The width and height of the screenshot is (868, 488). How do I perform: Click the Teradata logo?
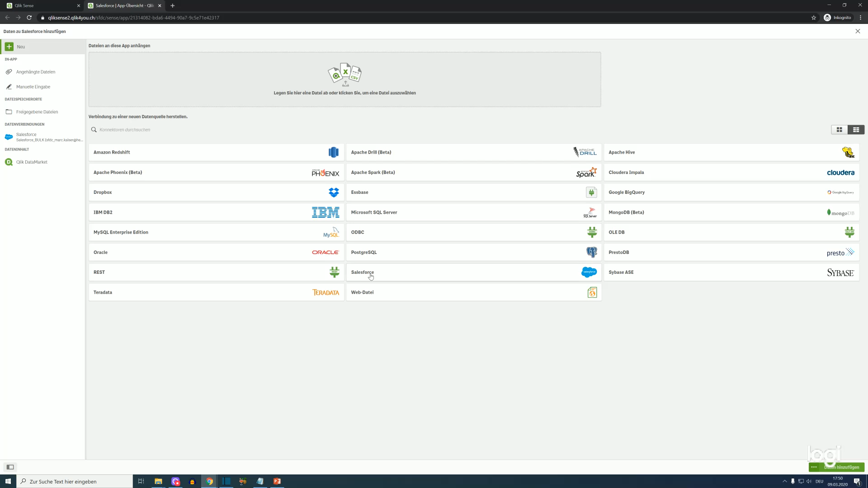coord(325,292)
